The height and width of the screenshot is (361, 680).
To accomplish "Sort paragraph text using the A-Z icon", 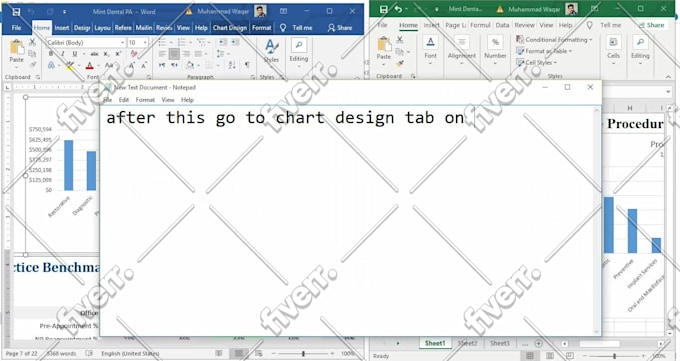I will 232,65.
